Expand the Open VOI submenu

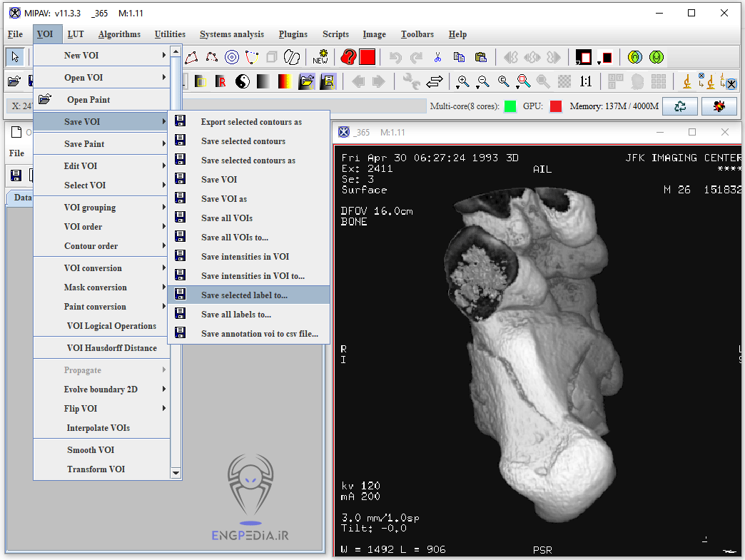pyautogui.click(x=101, y=78)
